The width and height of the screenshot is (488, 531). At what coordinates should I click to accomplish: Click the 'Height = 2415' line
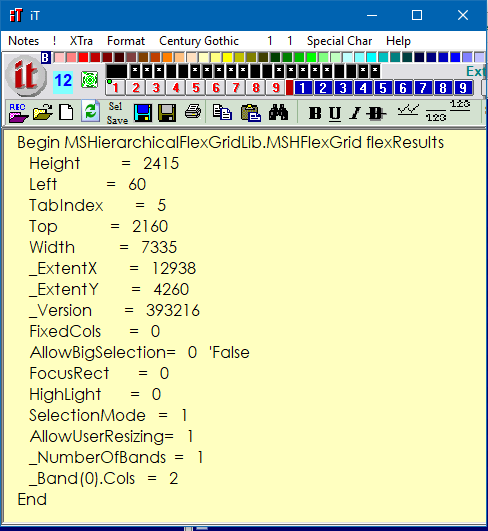pos(104,164)
